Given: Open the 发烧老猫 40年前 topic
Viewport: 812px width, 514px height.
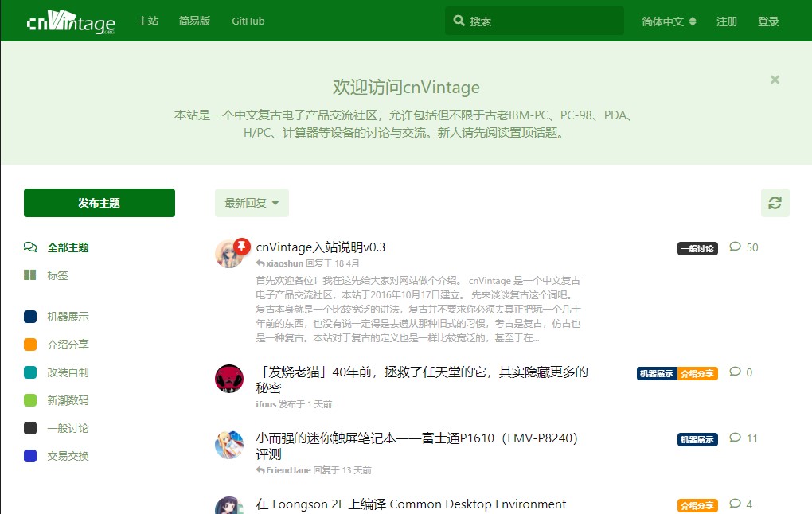Looking at the screenshot, I should [422, 380].
